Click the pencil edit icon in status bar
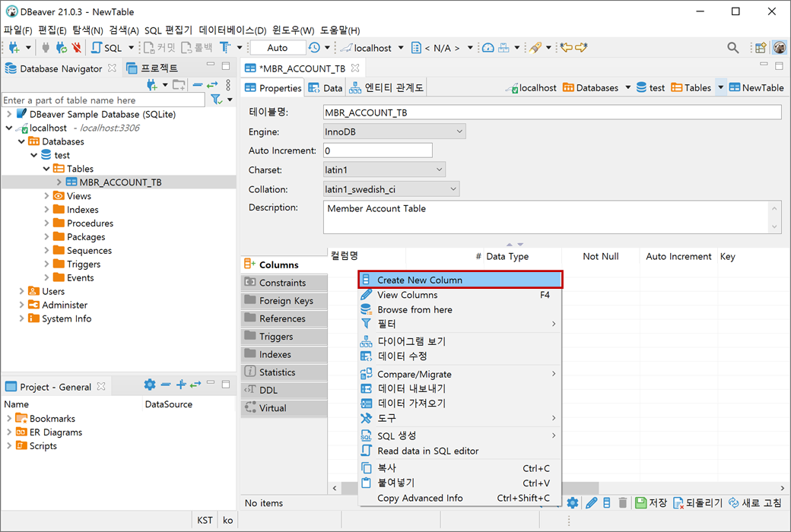 pos(592,502)
